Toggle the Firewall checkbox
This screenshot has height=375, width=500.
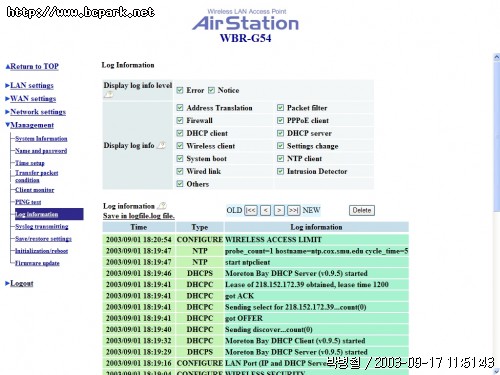point(180,120)
